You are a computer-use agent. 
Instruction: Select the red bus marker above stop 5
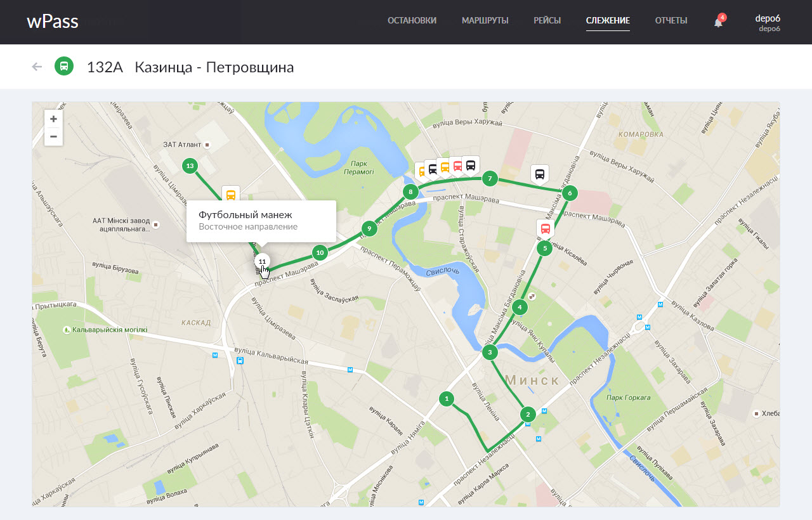(545, 228)
